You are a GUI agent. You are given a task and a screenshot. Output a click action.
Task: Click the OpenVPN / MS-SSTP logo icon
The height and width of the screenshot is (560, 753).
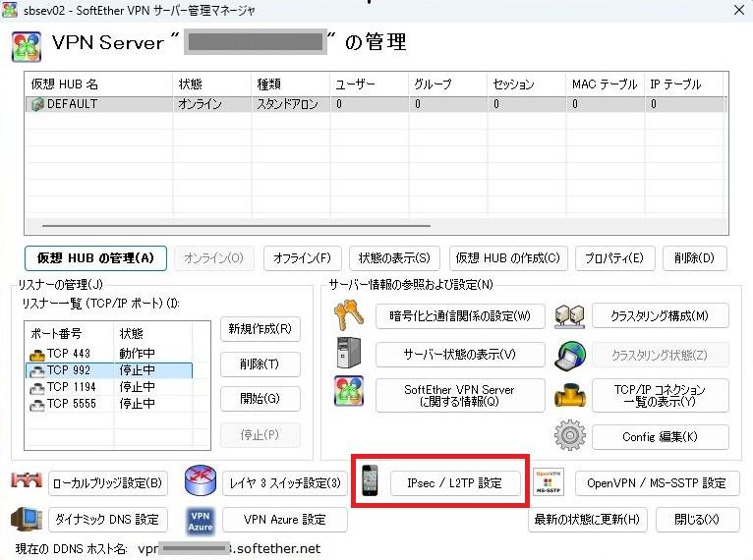pos(548,481)
